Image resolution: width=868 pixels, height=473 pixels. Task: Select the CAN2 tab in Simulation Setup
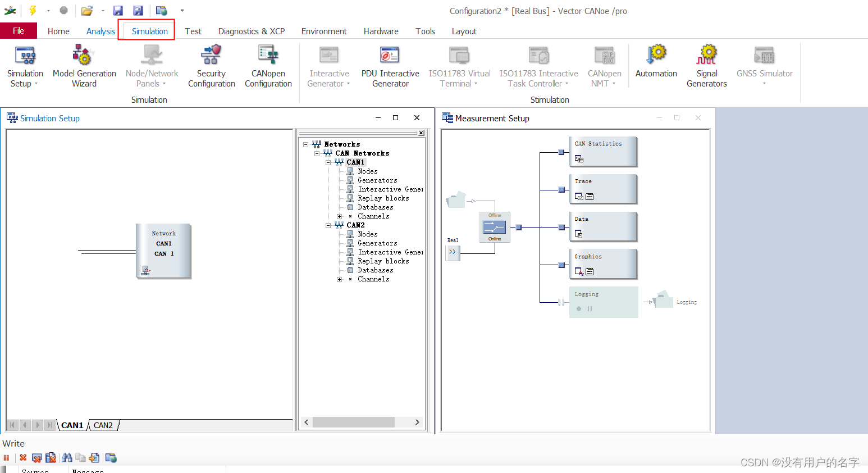pyautogui.click(x=103, y=425)
